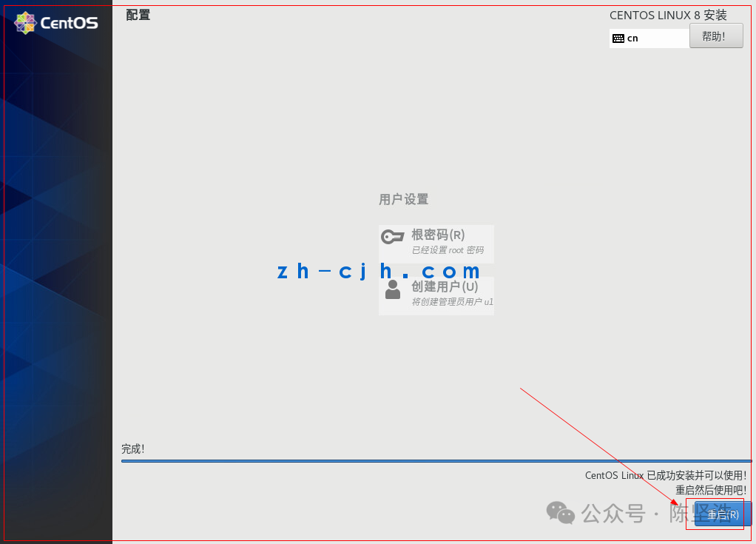
Task: Open the 帮助! help button
Action: click(x=716, y=36)
